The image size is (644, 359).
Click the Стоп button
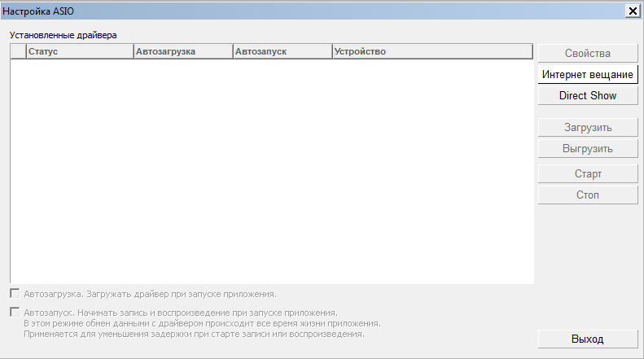click(587, 195)
